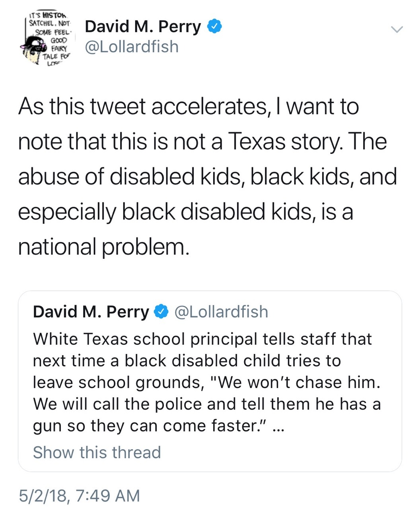Click the words "Texas story" in main tweet

click(285, 142)
